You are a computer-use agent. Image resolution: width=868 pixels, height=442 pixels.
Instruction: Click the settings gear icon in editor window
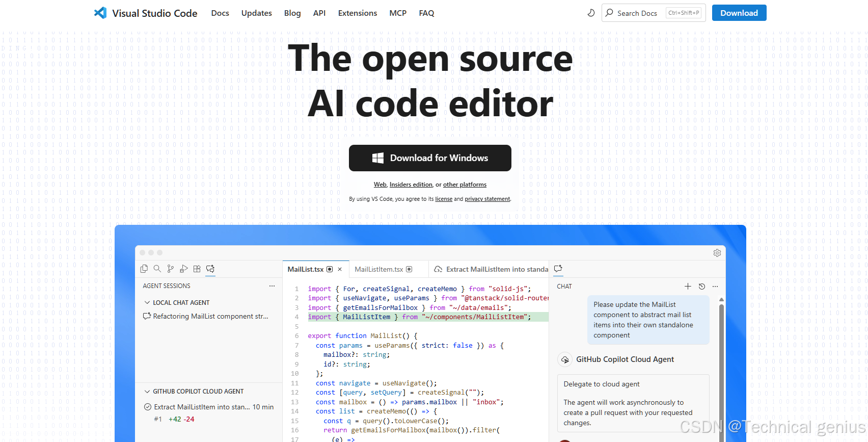tap(717, 253)
